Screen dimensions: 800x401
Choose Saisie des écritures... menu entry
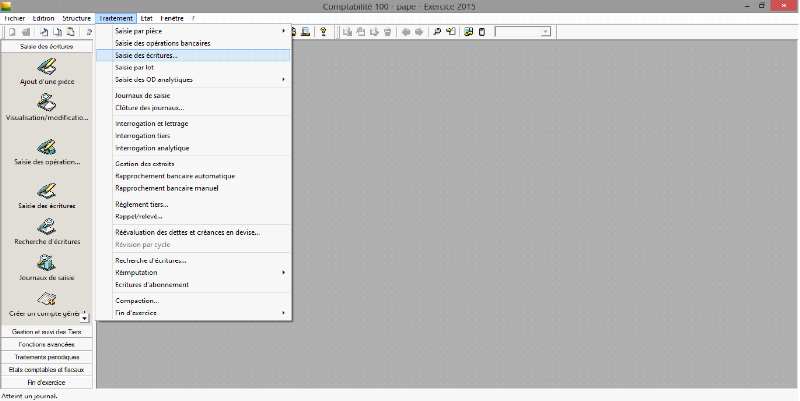[194, 56]
